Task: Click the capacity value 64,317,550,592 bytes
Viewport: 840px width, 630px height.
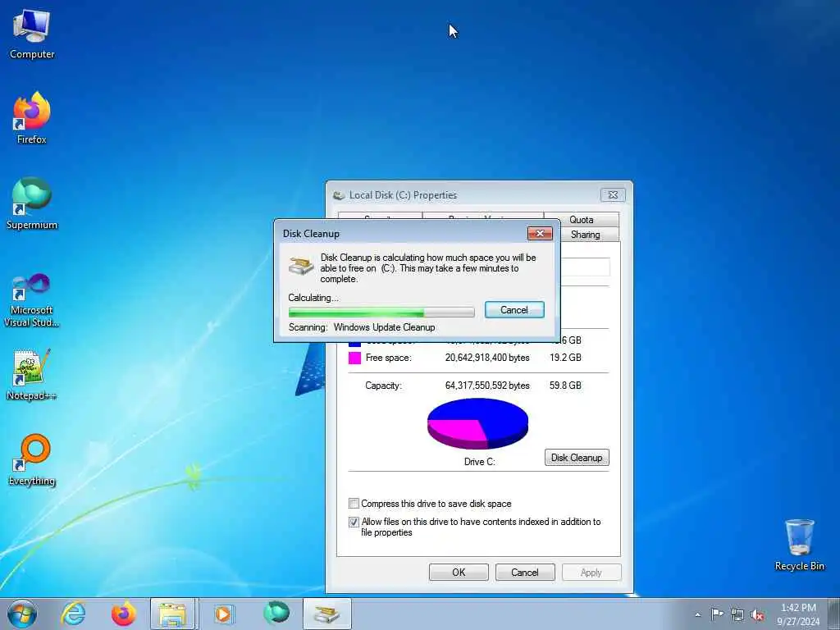Action: tap(487, 386)
